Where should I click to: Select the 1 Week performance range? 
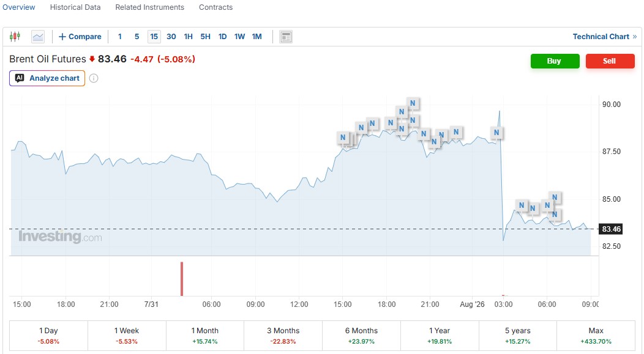[x=127, y=336]
